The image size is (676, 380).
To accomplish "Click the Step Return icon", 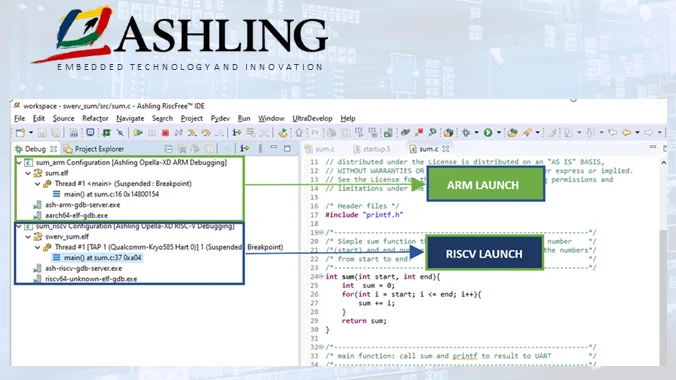I will [219, 133].
